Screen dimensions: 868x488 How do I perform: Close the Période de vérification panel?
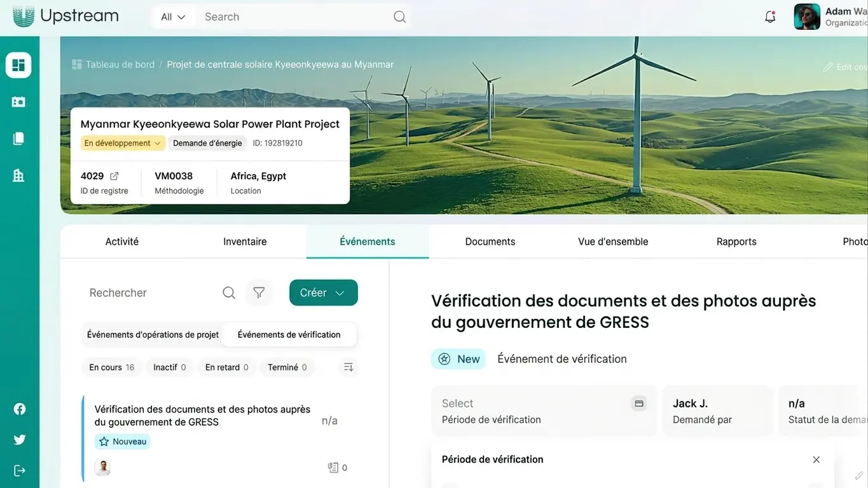click(x=816, y=459)
